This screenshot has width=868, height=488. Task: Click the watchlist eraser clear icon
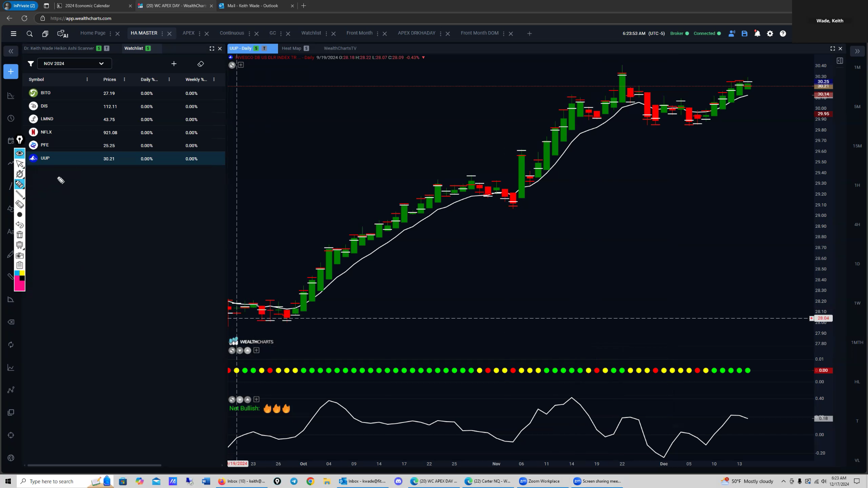[x=201, y=64]
